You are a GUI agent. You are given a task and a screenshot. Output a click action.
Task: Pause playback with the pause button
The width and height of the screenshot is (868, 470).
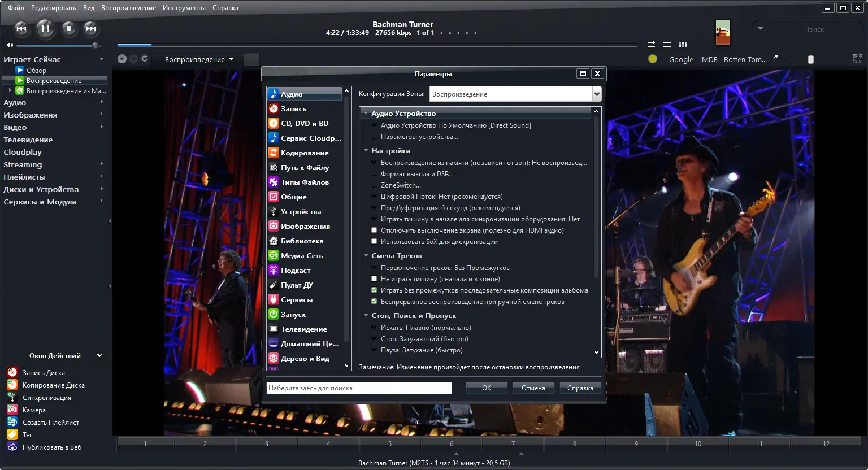tap(45, 28)
